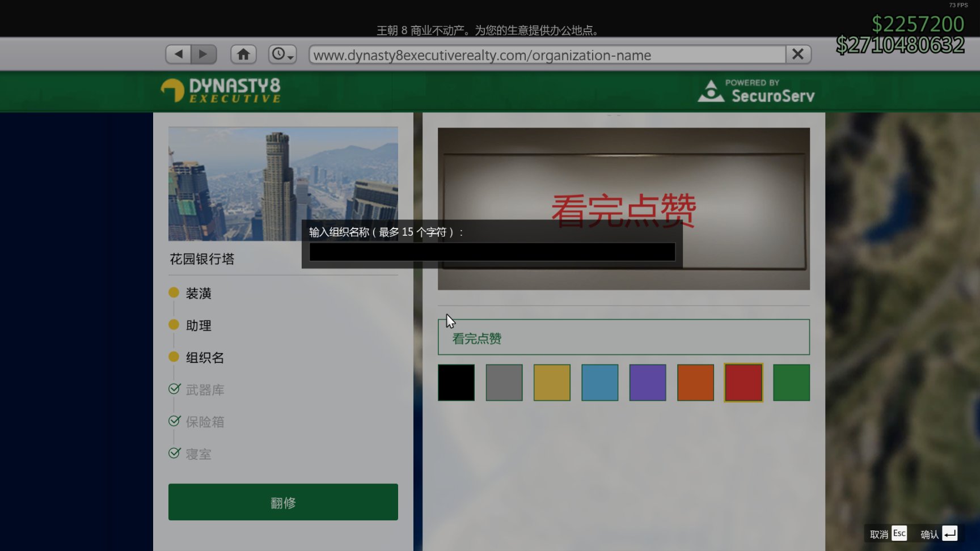Click the office nameplate preview image

click(x=624, y=209)
